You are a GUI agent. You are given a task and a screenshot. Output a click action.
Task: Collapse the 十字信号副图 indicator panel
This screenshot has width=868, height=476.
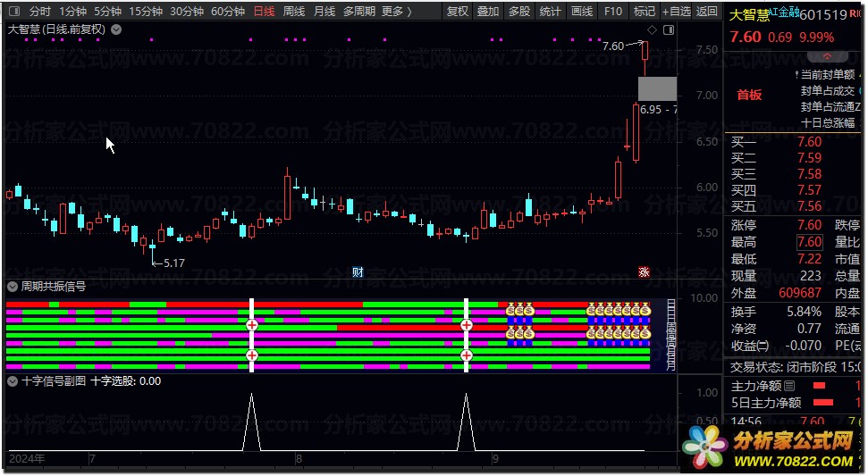click(13, 381)
